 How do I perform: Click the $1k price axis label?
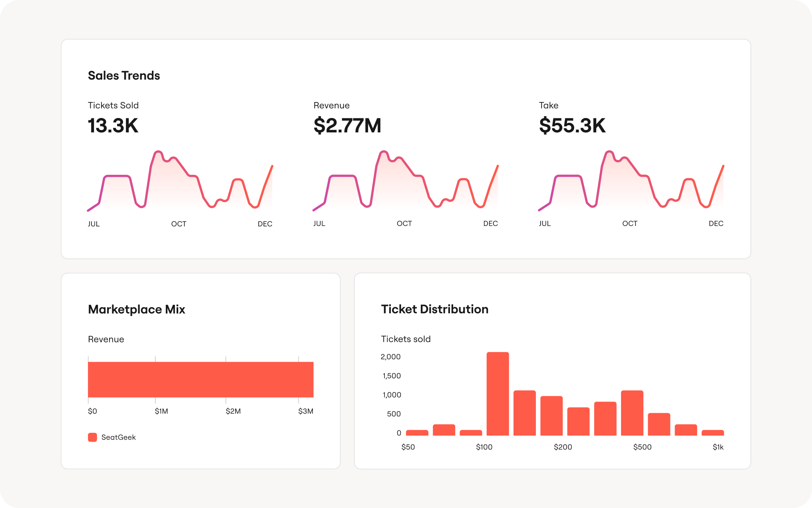[x=718, y=447]
